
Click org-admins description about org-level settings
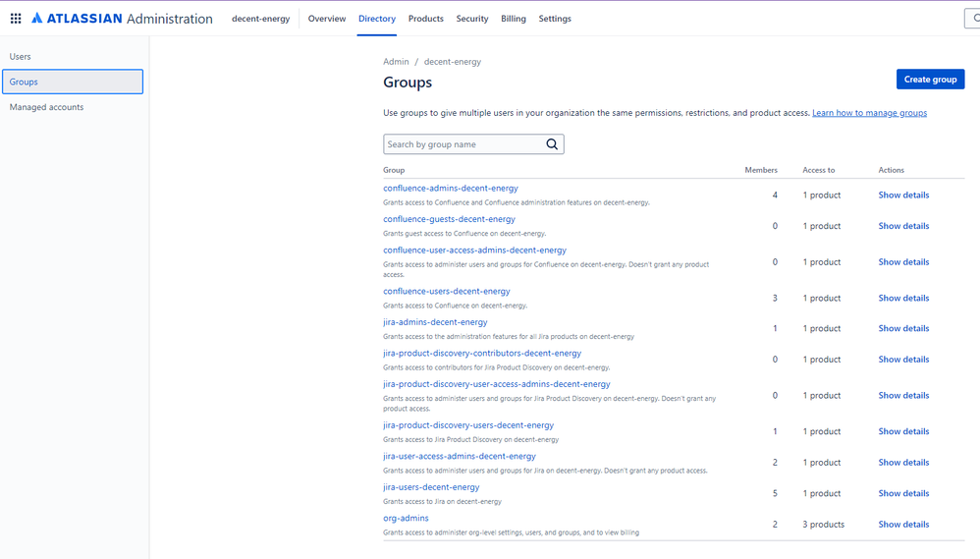[x=512, y=532]
